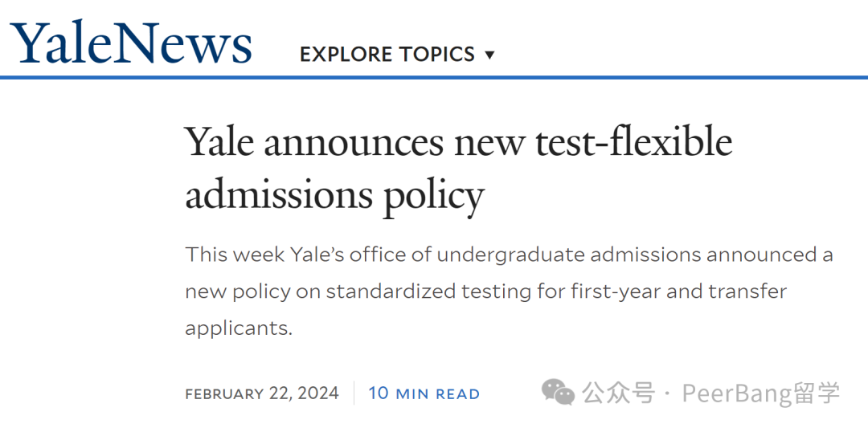Click the phrase 'standardized testing' in the summary
Screen dimensions: 868x428
pos(428,291)
